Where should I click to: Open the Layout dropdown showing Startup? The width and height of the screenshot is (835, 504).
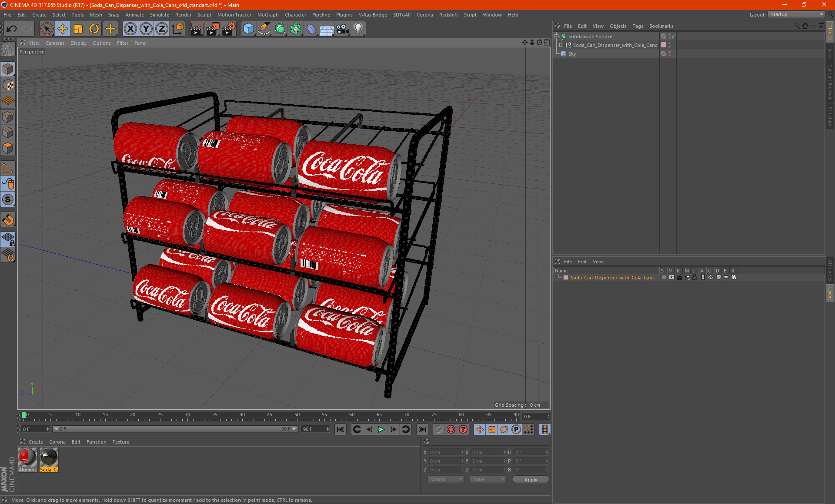pos(797,14)
